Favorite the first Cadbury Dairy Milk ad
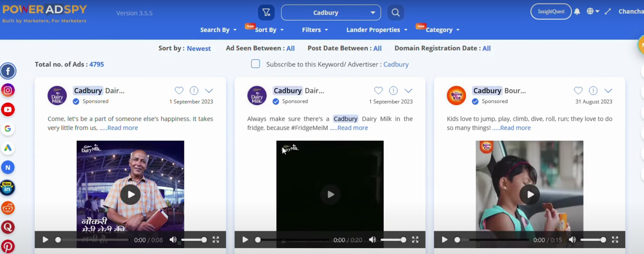 point(179,90)
